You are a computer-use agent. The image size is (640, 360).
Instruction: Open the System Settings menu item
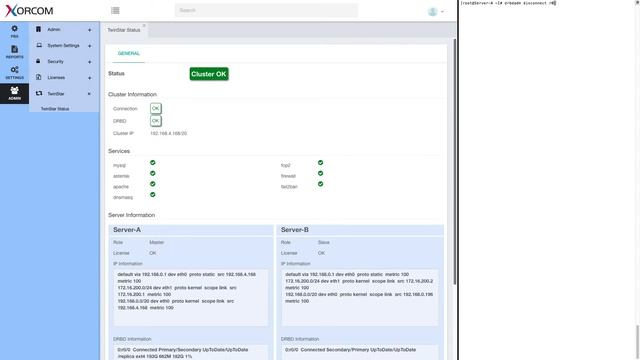[x=63, y=45]
